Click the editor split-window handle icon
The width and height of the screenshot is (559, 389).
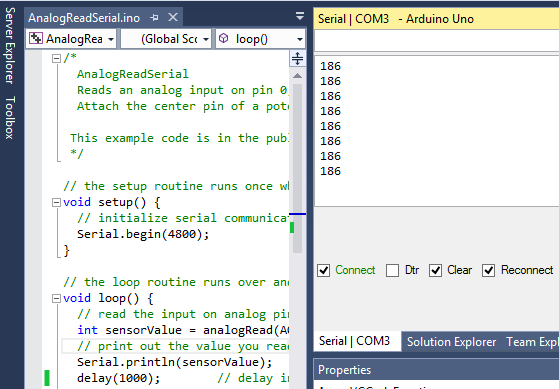pyautogui.click(x=297, y=58)
